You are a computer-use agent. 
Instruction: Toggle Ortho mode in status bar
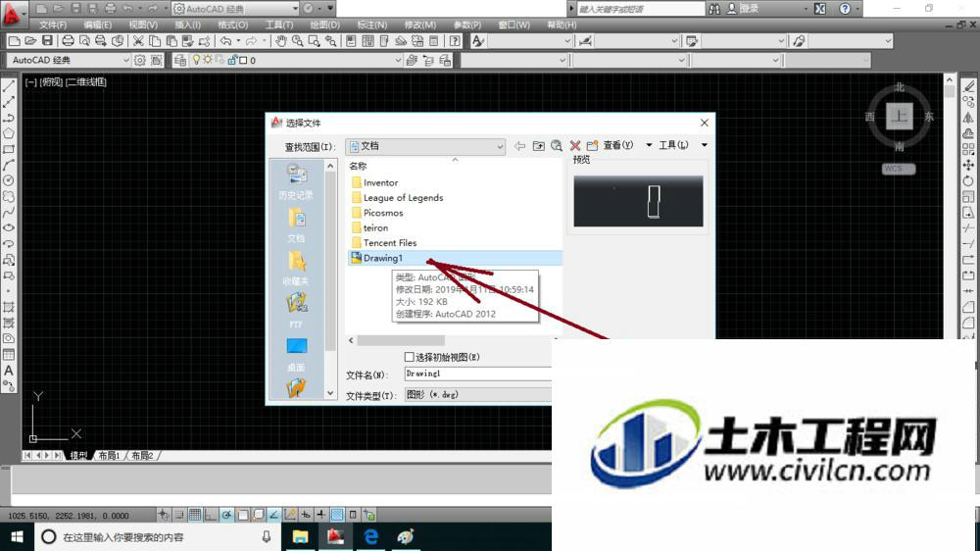pos(211,515)
